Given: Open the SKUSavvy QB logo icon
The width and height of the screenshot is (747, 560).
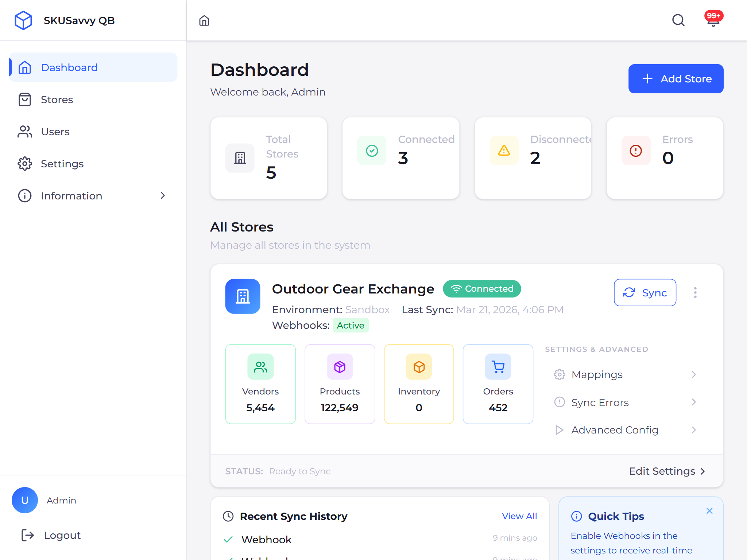Looking at the screenshot, I should (23, 20).
